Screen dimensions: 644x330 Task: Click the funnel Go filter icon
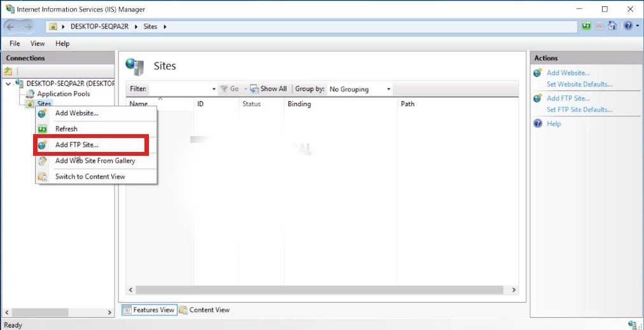click(224, 88)
